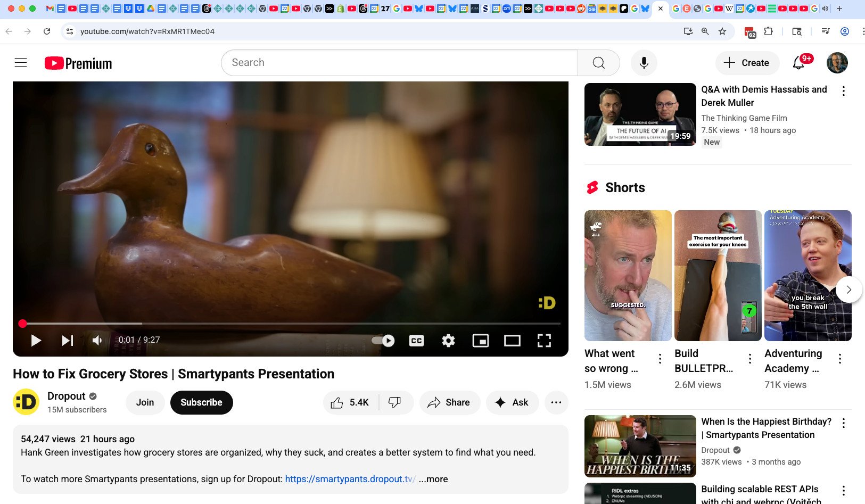This screenshot has width=865, height=504.
Task: Expand the description with ...more
Action: (433, 479)
